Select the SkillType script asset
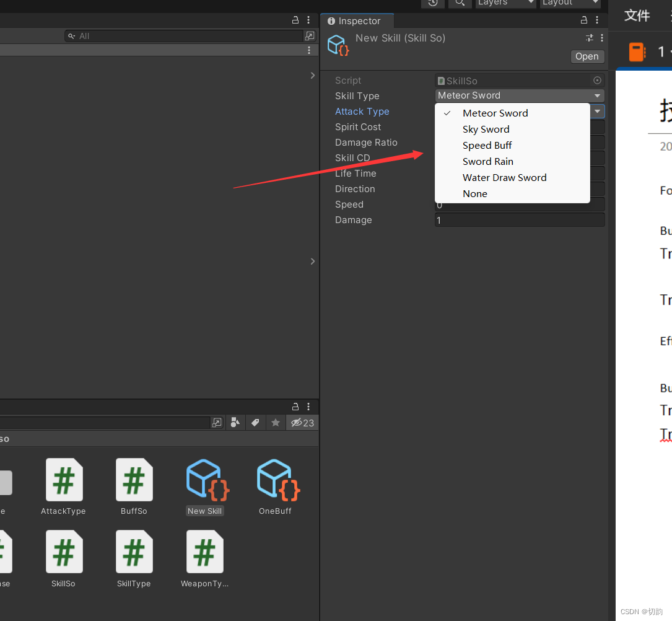The height and width of the screenshot is (621, 672). click(x=134, y=559)
